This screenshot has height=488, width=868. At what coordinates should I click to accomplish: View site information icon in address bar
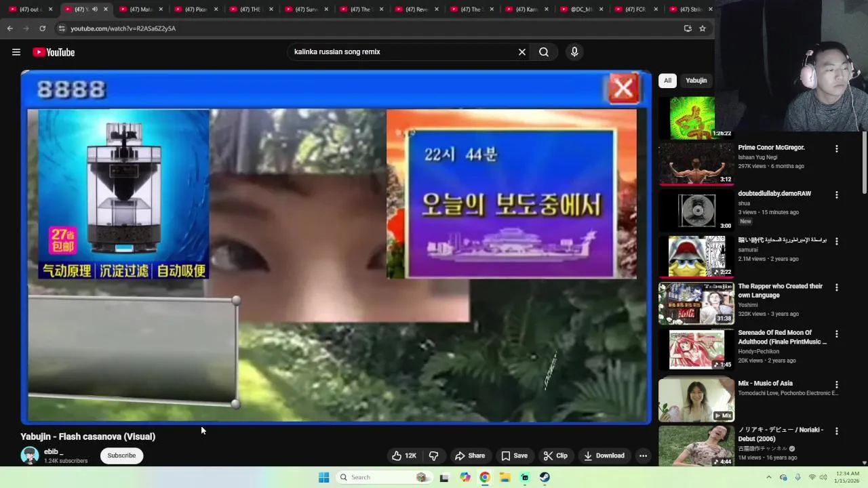pos(62,28)
